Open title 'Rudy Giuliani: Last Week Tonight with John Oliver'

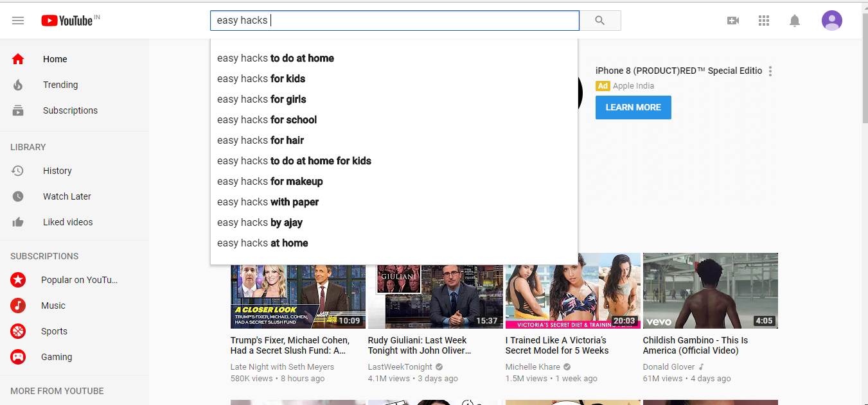pyautogui.click(x=420, y=345)
